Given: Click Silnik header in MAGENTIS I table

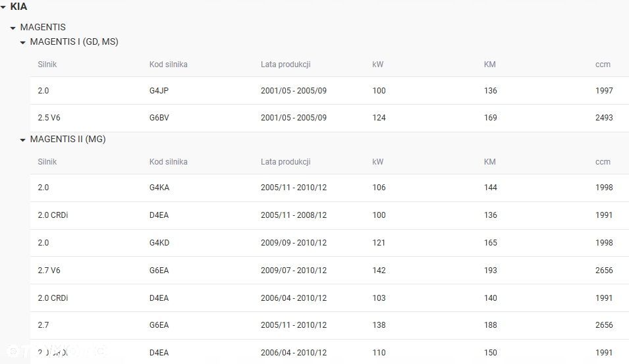Looking at the screenshot, I should 47,64.
